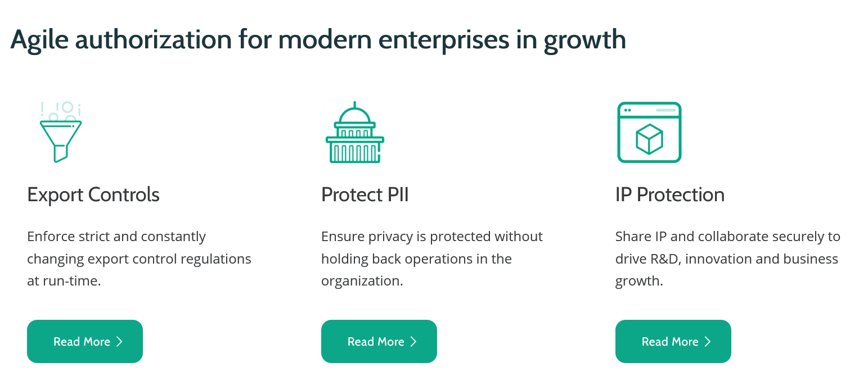Click the browser window icon above IP Protection
This screenshot has width=868, height=376.
[x=649, y=133]
